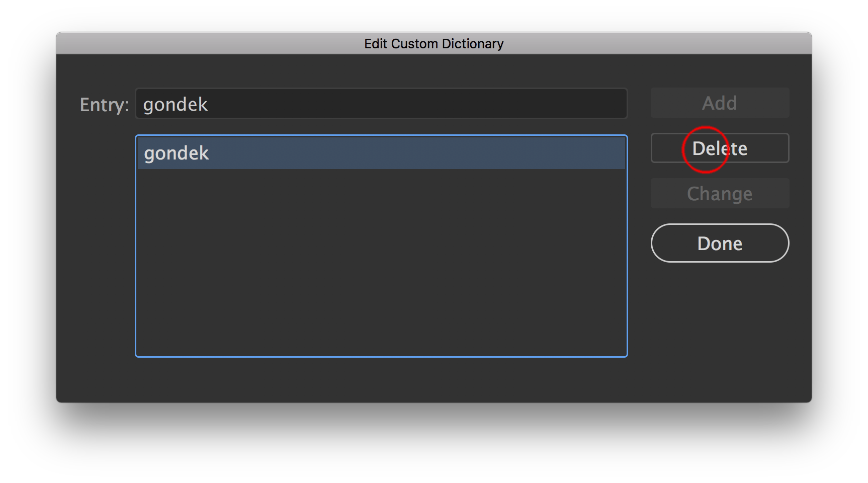Click the Edit Custom Dictionary title bar
868x483 pixels.
(433, 44)
